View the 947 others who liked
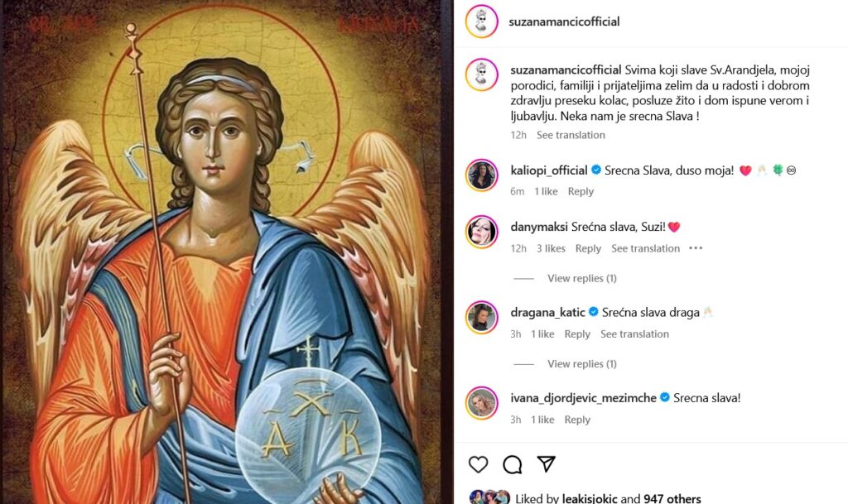848x504 pixels. [672, 498]
